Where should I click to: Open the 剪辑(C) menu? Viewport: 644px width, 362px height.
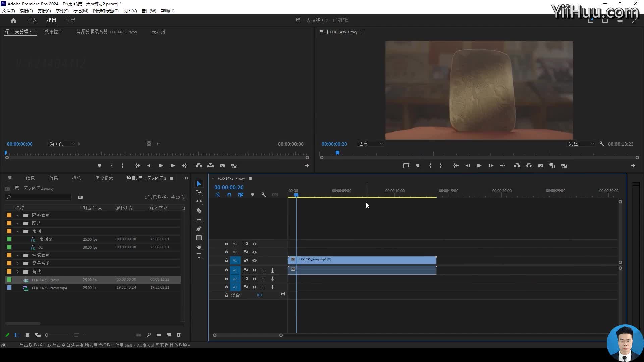tap(44, 11)
